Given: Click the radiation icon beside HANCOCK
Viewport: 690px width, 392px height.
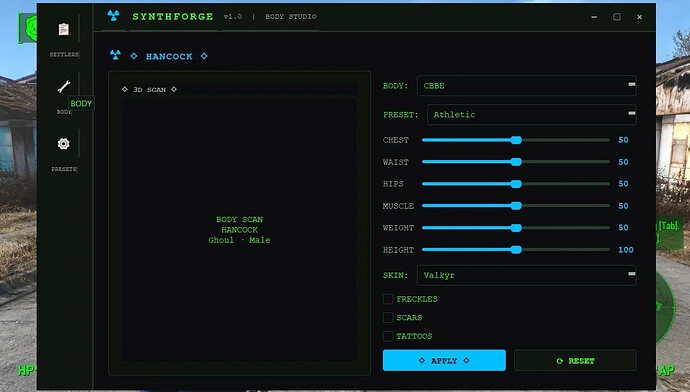Looking at the screenshot, I should [115, 55].
